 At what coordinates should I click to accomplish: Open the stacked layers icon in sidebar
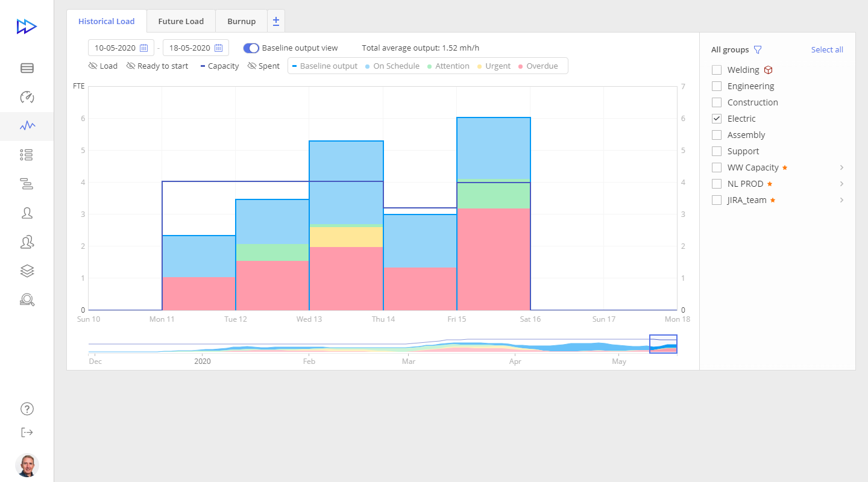[27, 271]
